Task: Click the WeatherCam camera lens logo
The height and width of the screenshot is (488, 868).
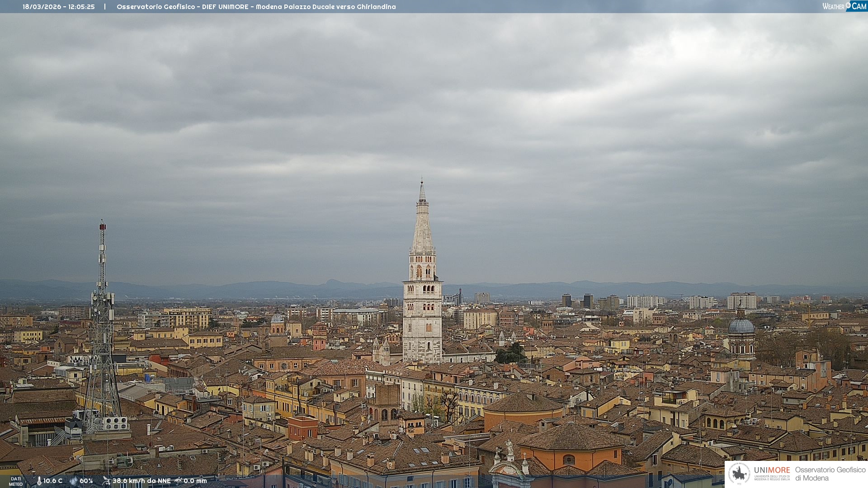Action: click(x=848, y=5)
